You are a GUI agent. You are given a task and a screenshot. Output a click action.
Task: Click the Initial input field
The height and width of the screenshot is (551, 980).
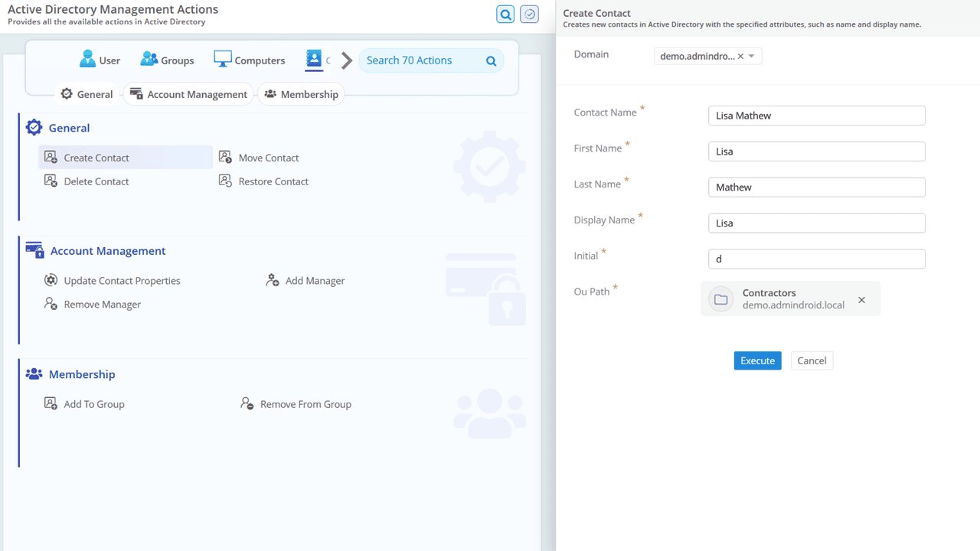point(816,259)
